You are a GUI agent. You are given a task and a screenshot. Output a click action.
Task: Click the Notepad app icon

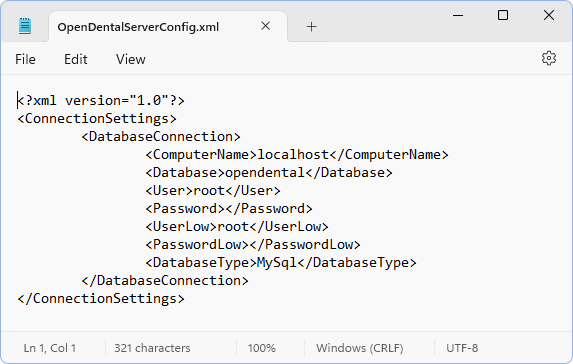coord(25,26)
